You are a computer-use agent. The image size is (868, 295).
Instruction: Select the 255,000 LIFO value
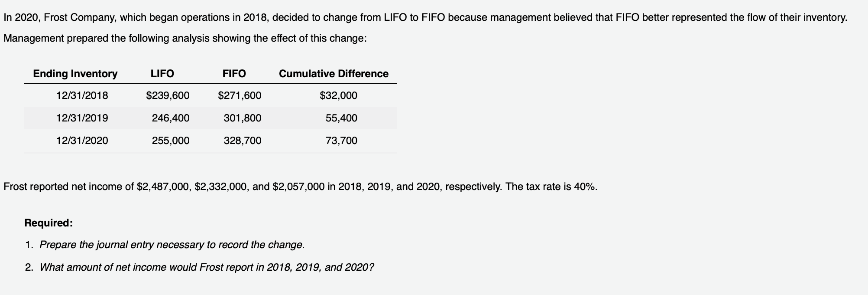click(171, 141)
